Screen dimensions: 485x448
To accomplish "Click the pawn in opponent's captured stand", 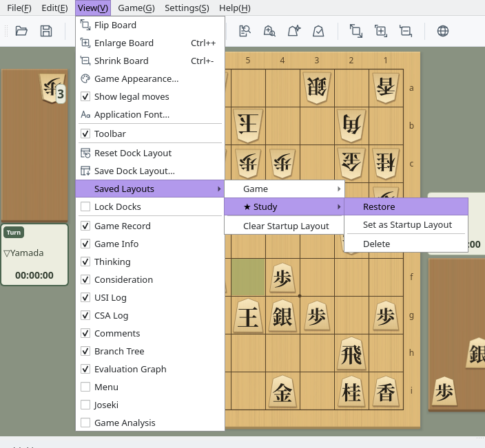I will 52,88.
